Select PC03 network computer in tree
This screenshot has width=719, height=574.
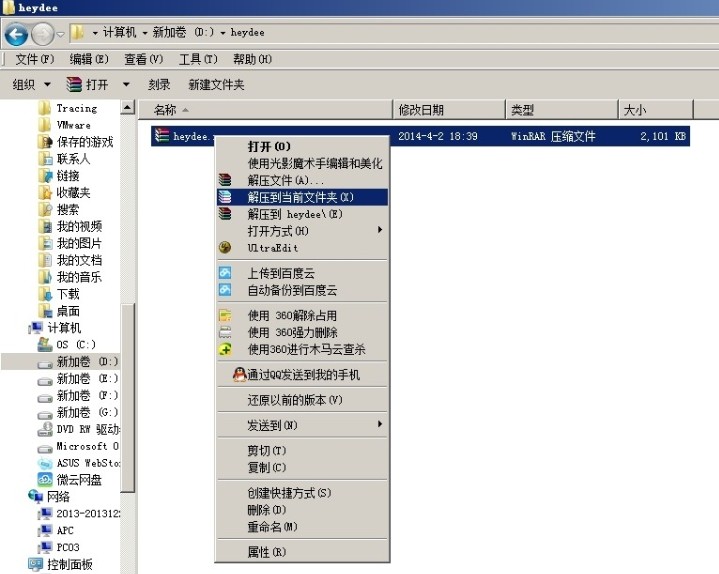(67, 547)
